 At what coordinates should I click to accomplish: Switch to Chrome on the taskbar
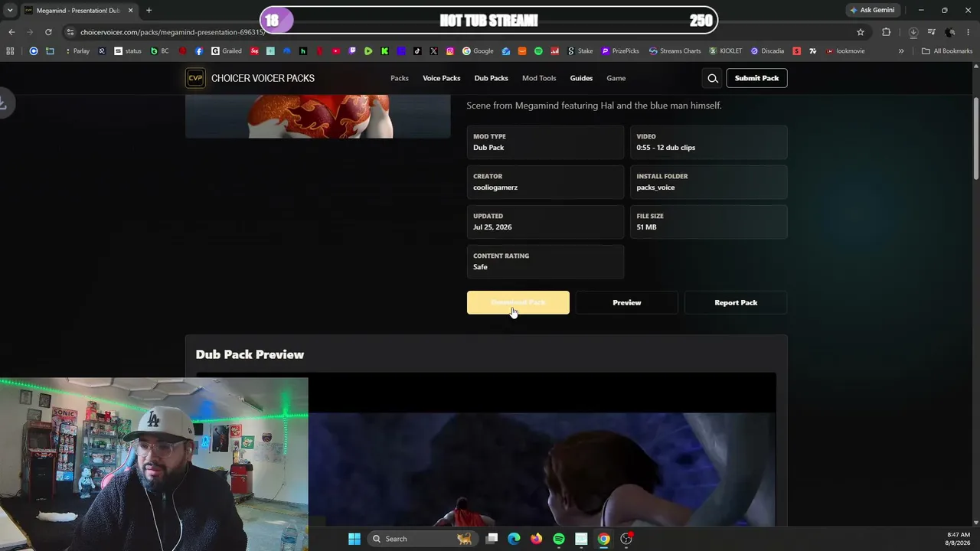[604, 539]
